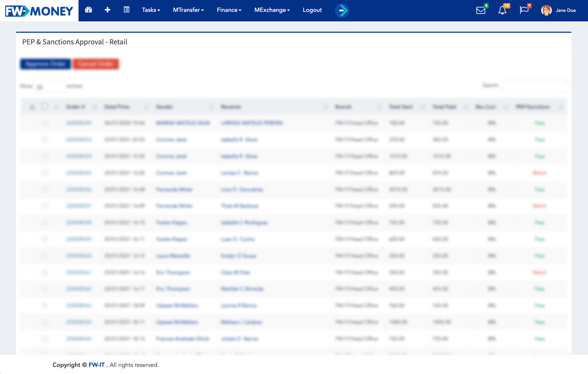Open the mail envelope messages icon
Image resolution: width=588 pixels, height=374 pixels.
[x=481, y=11]
